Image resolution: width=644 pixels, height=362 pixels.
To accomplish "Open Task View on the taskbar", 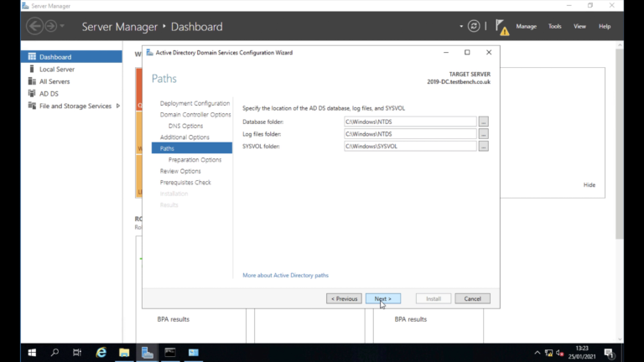I will 77,353.
